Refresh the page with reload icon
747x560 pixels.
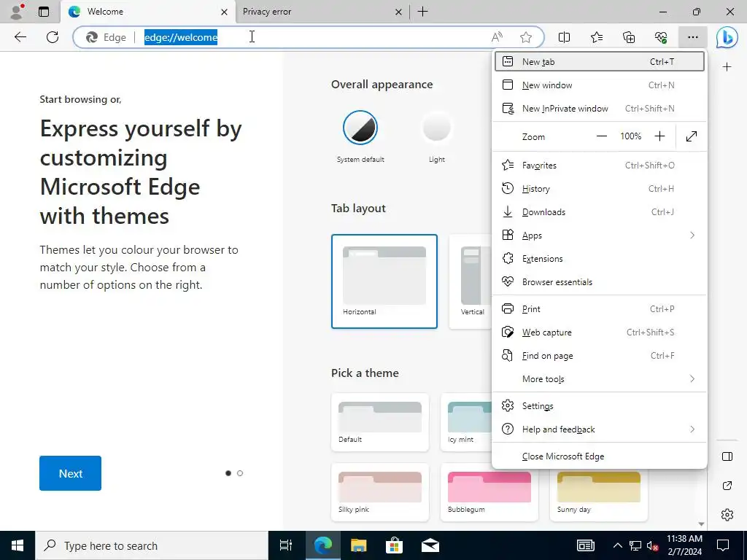53,37
